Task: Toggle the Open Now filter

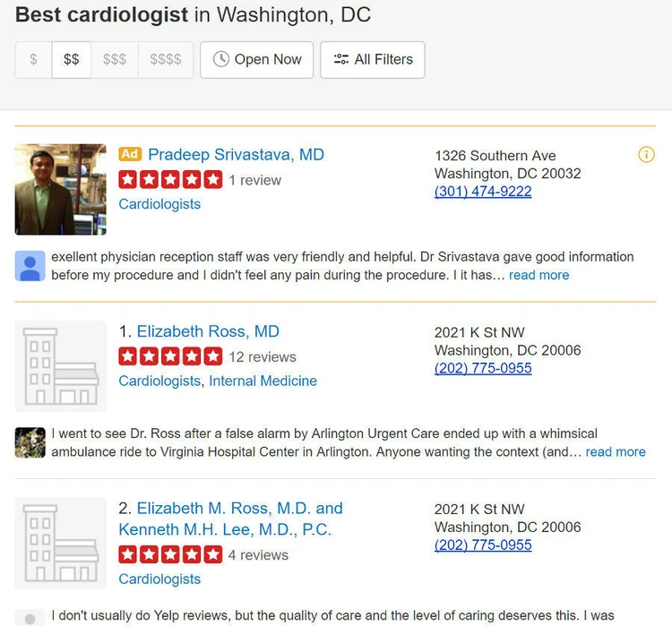Action: tap(257, 60)
